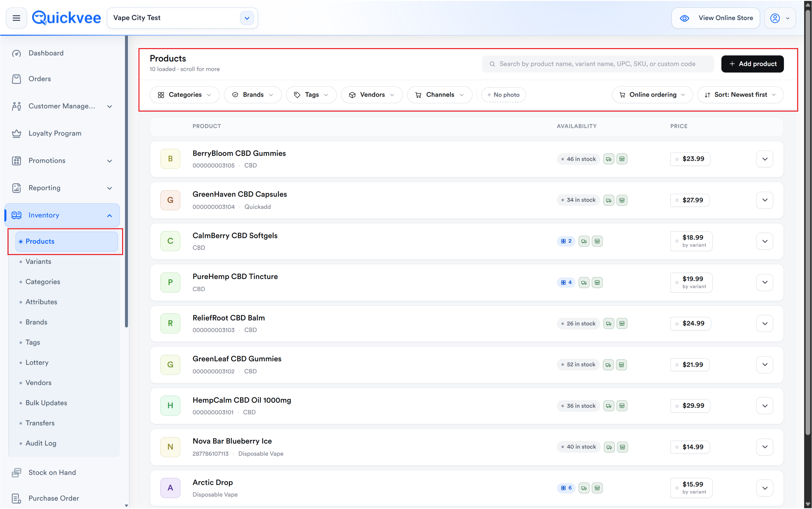
Task: Expand the GreenHaven CBD Capsules row
Action: (x=765, y=200)
